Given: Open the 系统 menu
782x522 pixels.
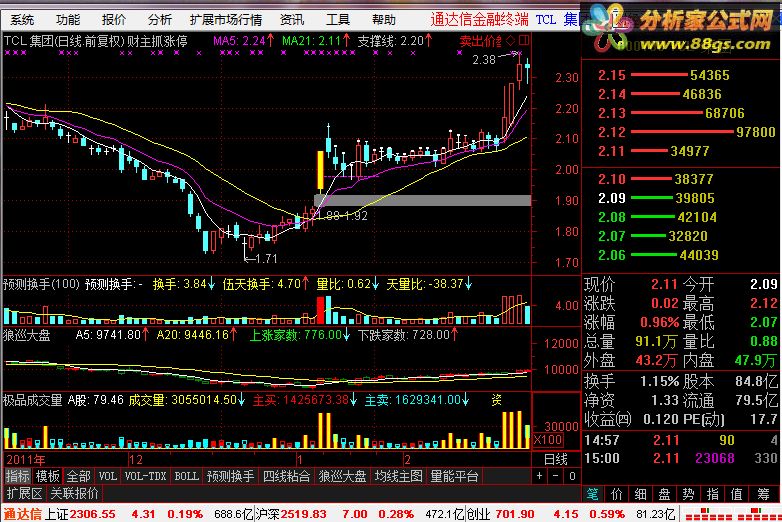Looking at the screenshot, I should tap(22, 20).
